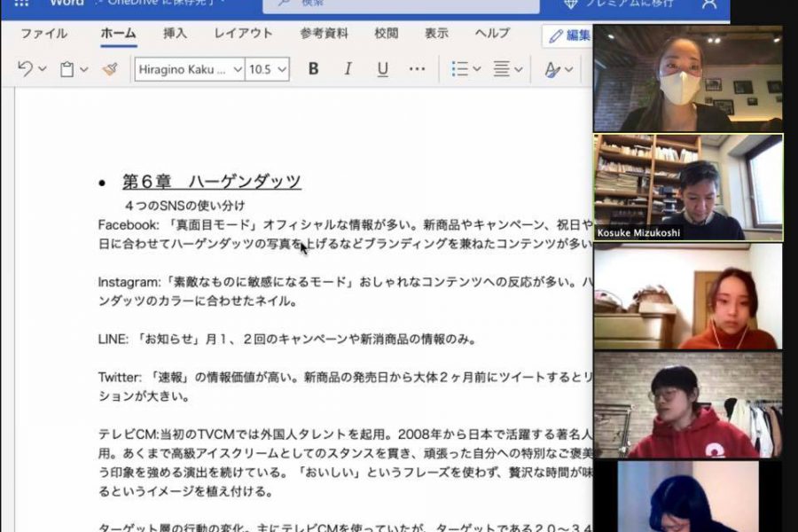Viewport: 798px width, 532px height.
Task: Click the Styles icon
Action: (552, 69)
